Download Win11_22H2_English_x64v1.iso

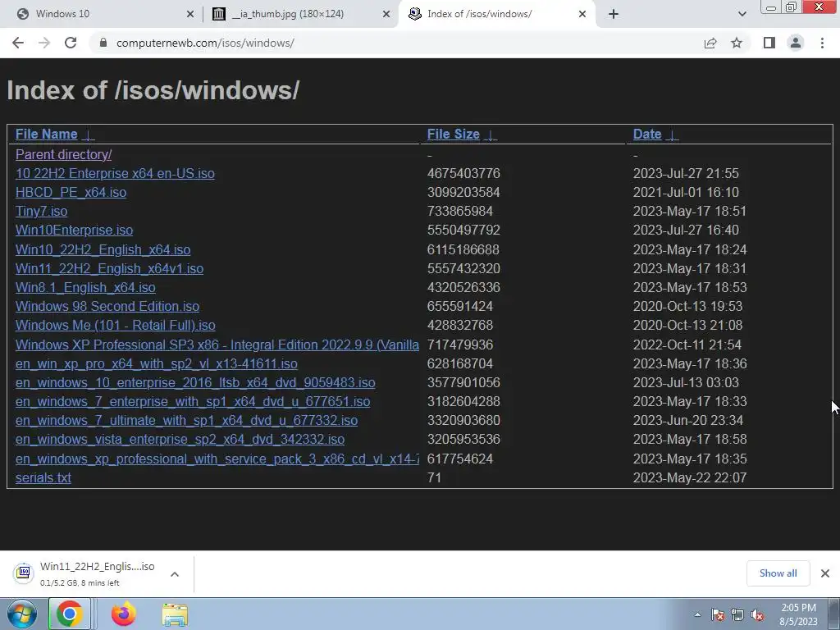point(109,268)
